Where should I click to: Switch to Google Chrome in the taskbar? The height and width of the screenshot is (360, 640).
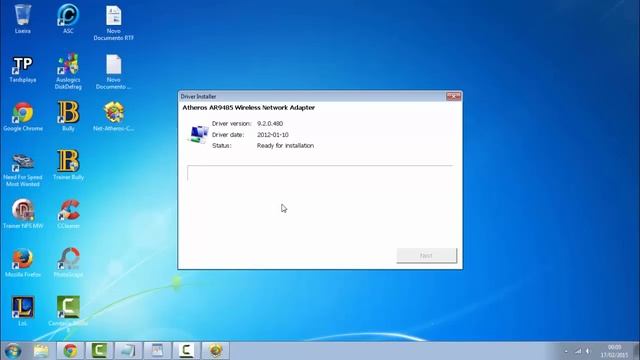70,351
